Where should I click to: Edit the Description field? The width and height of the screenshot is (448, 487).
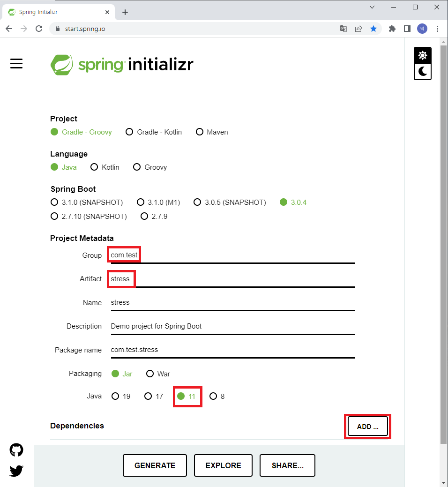pos(232,326)
